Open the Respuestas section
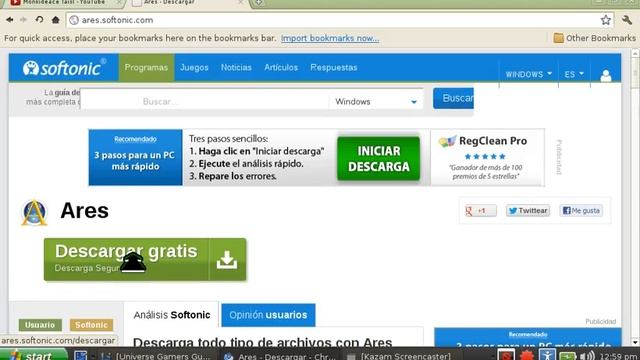This screenshot has width=640, height=360. pyautogui.click(x=333, y=67)
